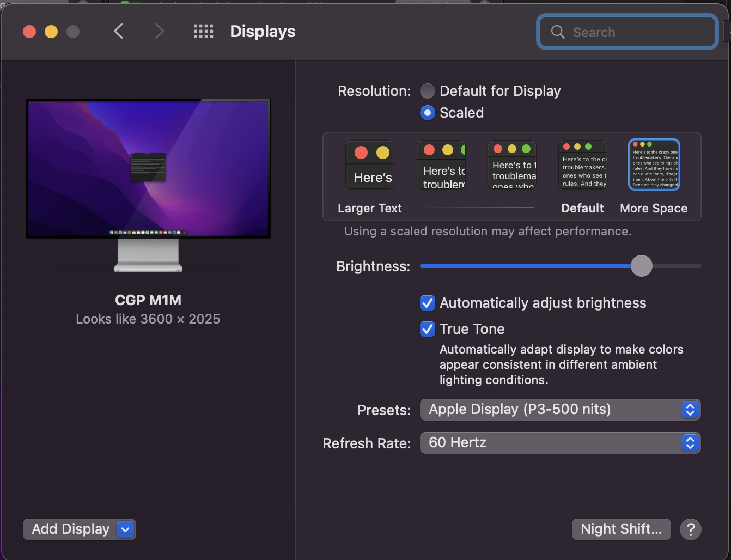Viewport: 731px width, 560px height.
Task: Close the Displays window with red button
Action: click(29, 32)
